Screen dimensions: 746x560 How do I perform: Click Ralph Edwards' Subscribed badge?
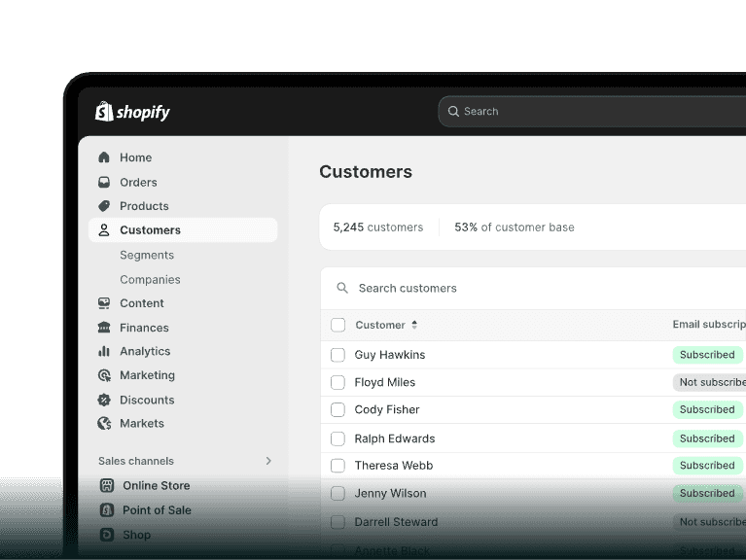click(707, 438)
